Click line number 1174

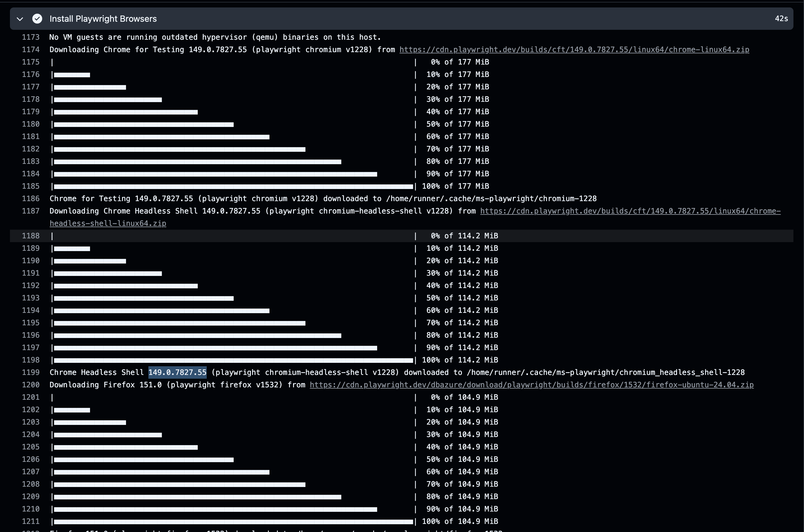tap(31, 50)
